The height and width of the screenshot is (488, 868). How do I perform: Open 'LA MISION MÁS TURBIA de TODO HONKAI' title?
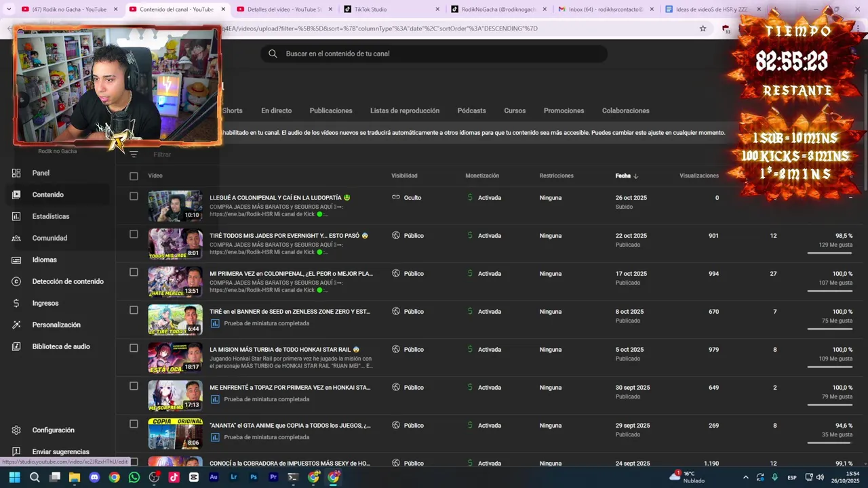point(284,350)
